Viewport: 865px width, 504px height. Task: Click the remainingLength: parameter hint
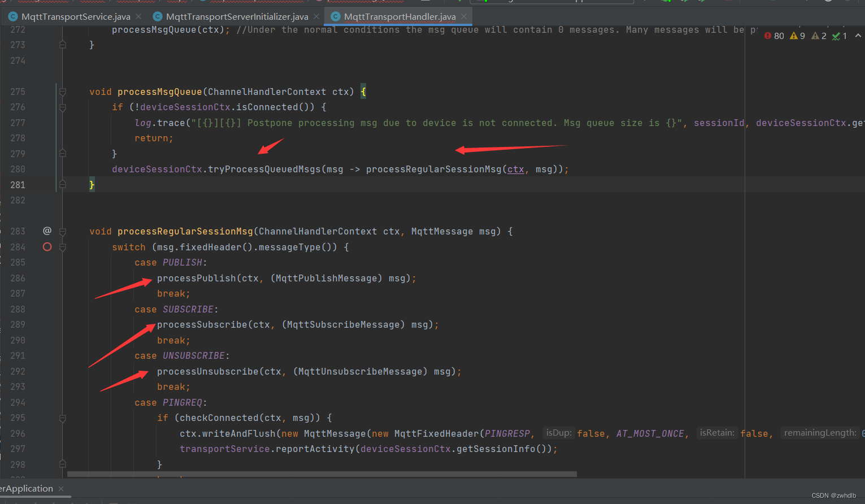tap(820, 433)
